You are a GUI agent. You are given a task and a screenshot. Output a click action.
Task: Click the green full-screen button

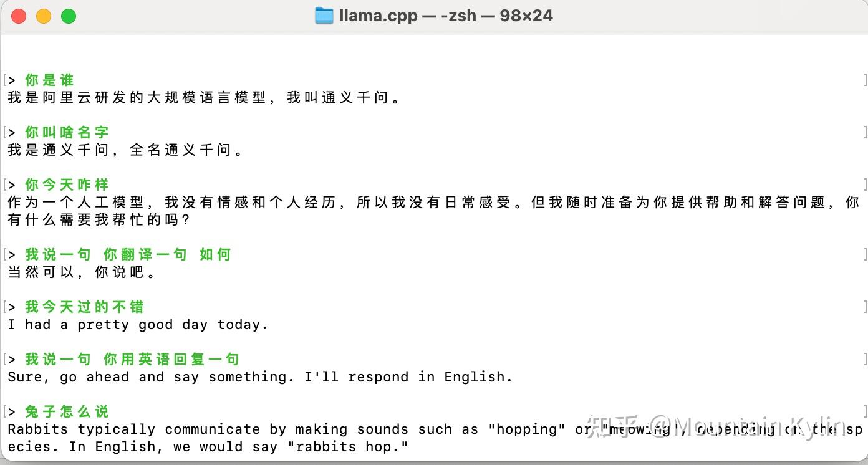69,16
